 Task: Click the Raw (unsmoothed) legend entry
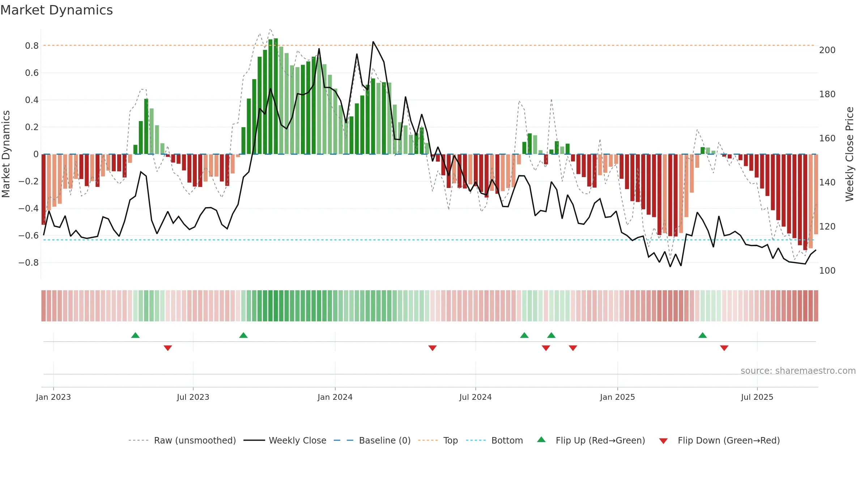(182, 440)
